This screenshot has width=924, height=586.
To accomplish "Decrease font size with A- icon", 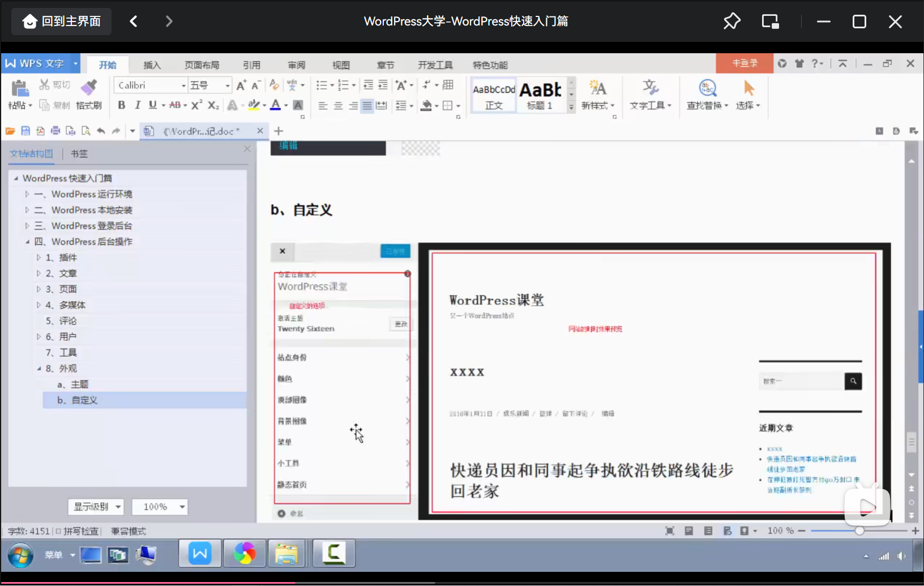I will pos(256,85).
